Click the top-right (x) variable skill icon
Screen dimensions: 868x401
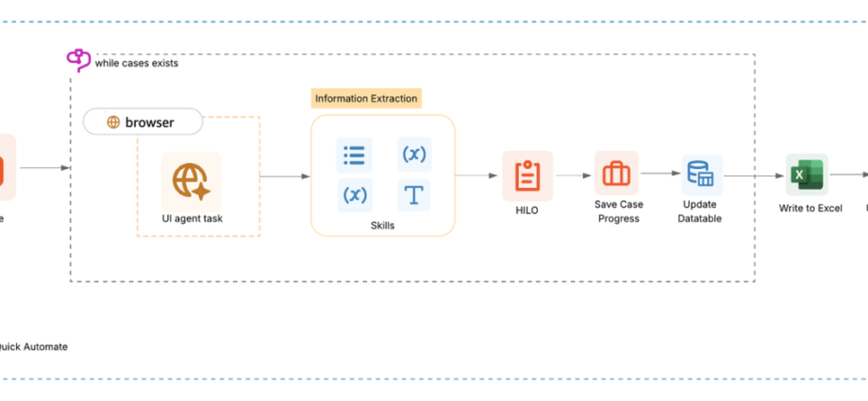click(414, 155)
